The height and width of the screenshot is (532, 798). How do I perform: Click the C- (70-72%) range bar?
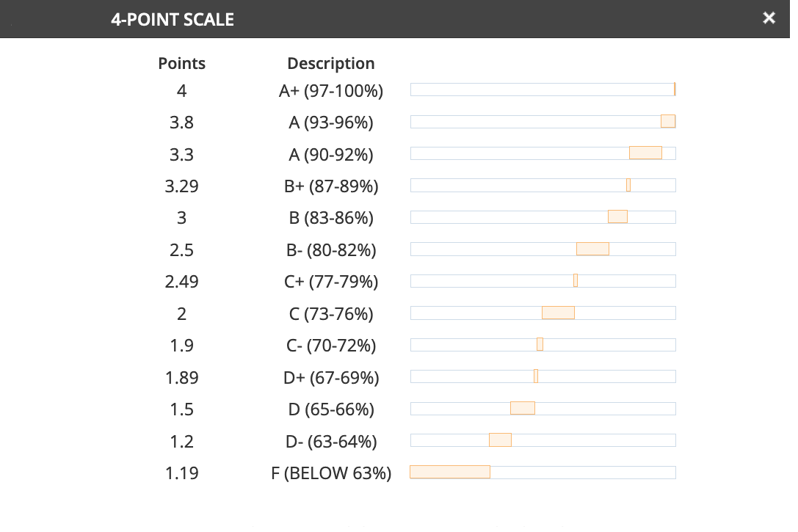(543, 345)
